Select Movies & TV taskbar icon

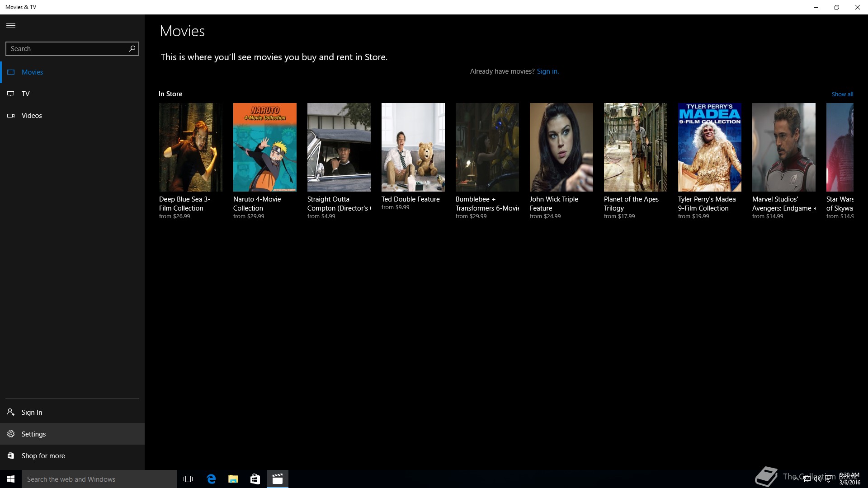tap(278, 479)
